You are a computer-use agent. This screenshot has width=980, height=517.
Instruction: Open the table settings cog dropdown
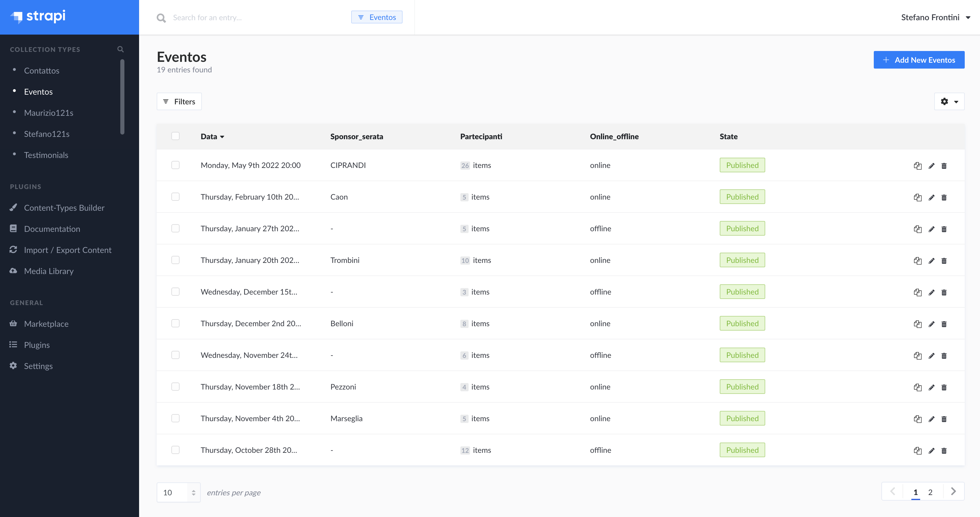[x=949, y=101]
